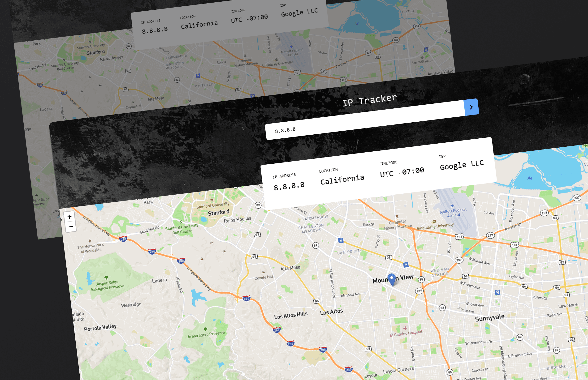The image size is (588, 380).
Task: Click the 'UTC -07:00' timezone value in front card
Action: coord(402,172)
